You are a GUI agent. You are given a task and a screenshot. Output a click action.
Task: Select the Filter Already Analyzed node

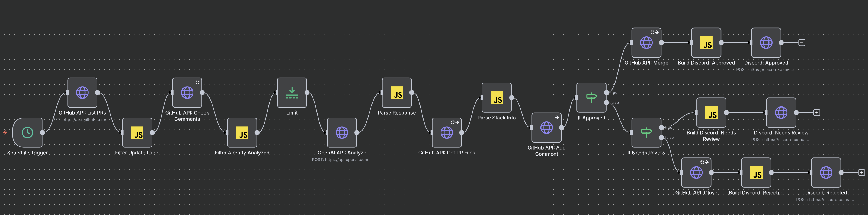(x=242, y=132)
